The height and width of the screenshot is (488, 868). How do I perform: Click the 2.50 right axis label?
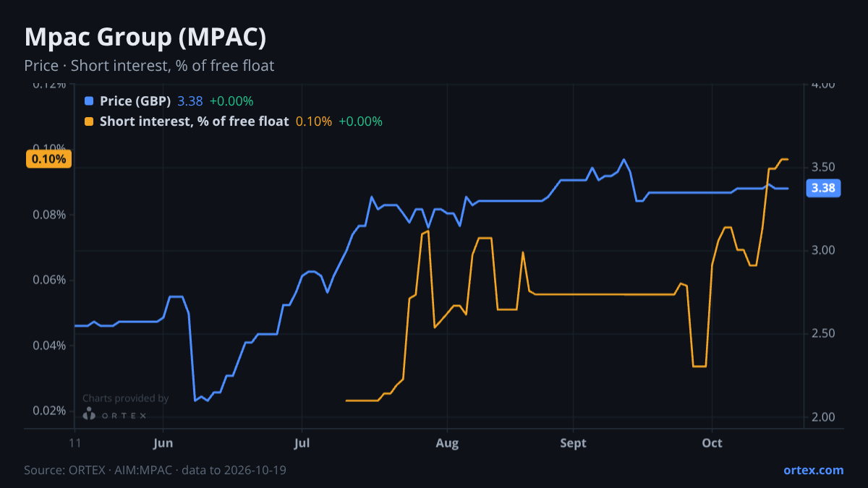[x=824, y=333]
